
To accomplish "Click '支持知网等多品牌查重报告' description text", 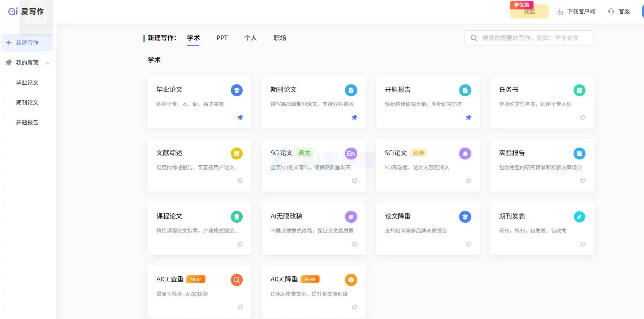I will [x=416, y=231].
